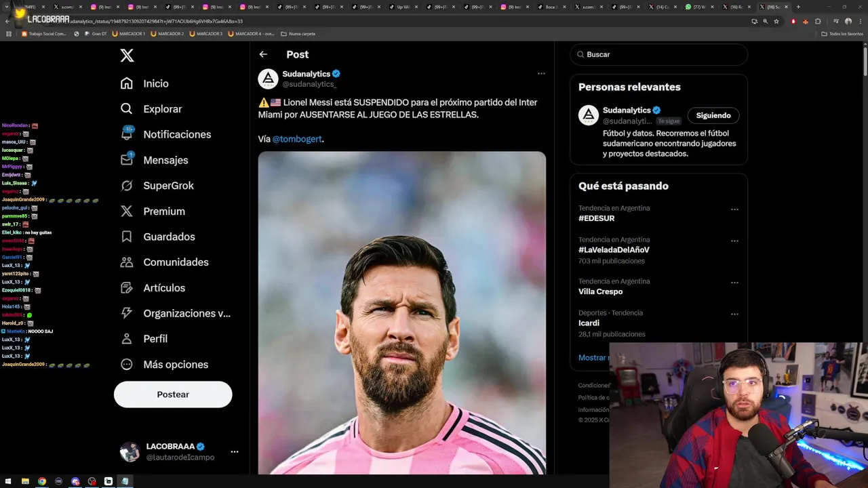Open options for the Icardi trend
868x488 pixels.
coord(734,314)
